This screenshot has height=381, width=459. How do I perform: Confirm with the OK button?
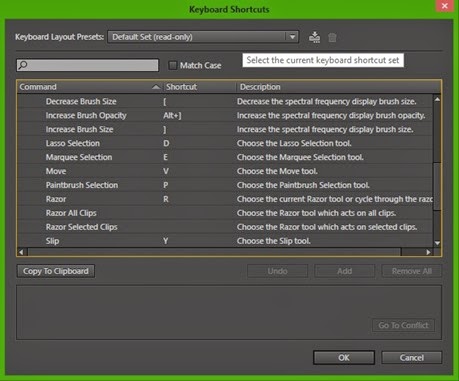tap(344, 358)
